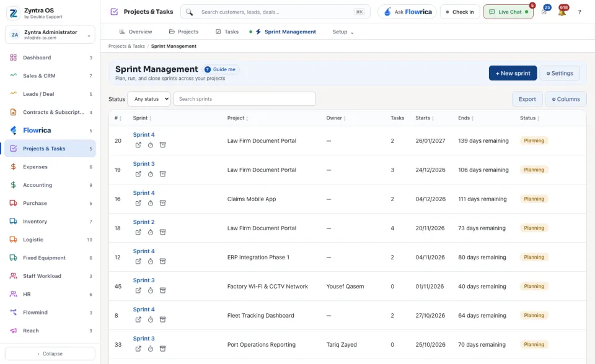595x364 pixels.
Task: Archive sprint number 20
Action: pyautogui.click(x=162, y=145)
